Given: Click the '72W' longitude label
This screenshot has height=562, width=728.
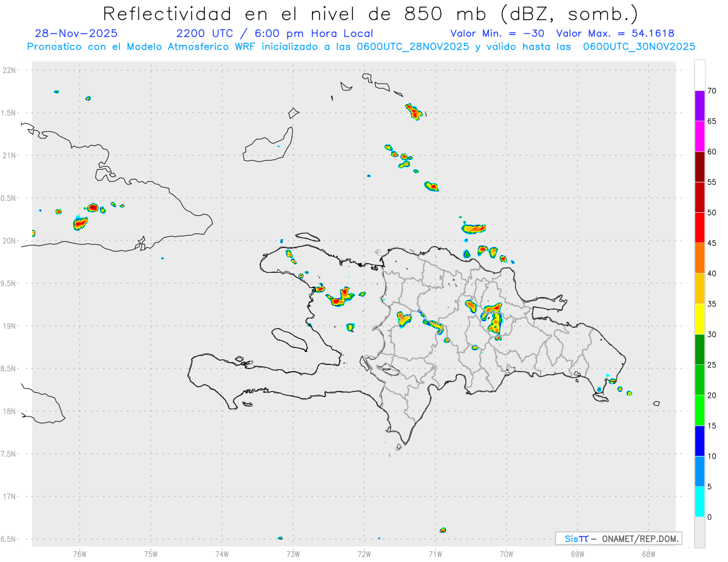Looking at the screenshot, I should click(x=364, y=554).
